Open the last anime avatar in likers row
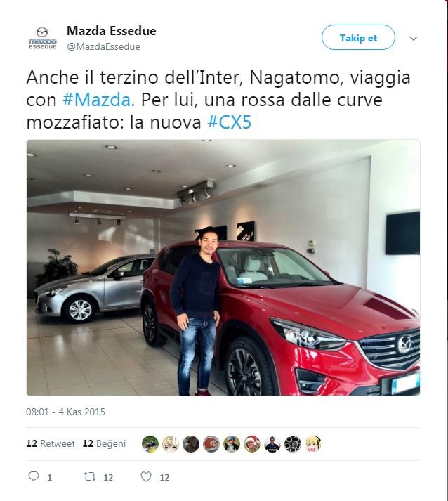The image size is (448, 501). click(x=313, y=444)
